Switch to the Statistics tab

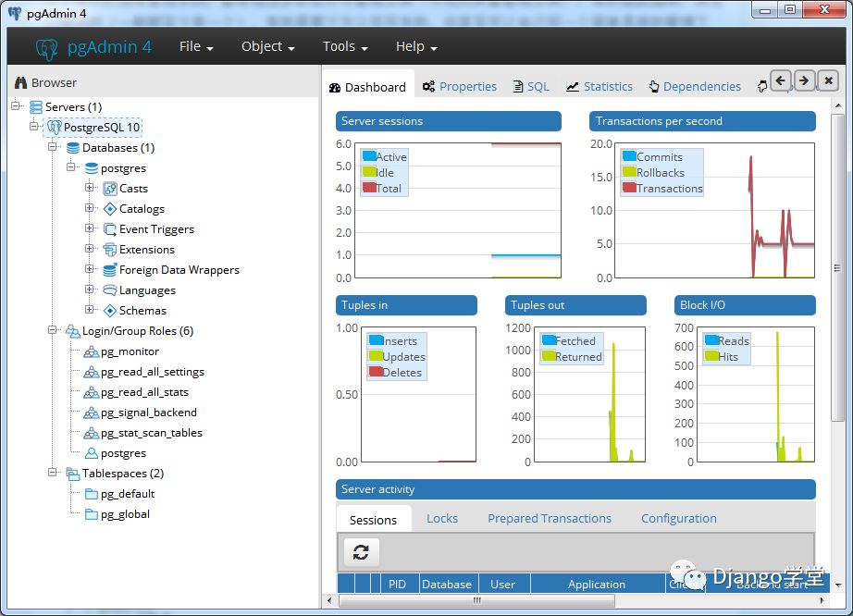(600, 86)
